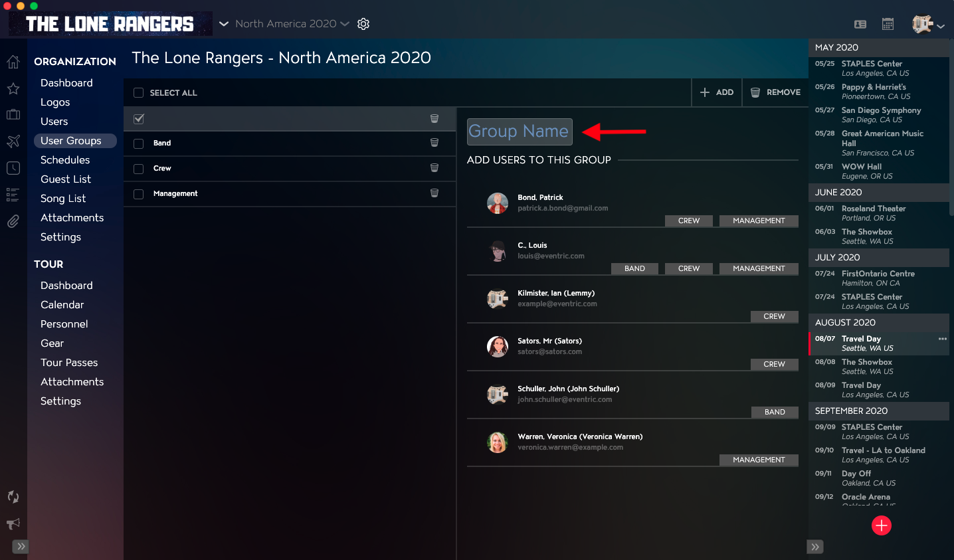Image resolution: width=954 pixels, height=560 pixels.
Task: Click the Add group button
Action: pos(717,92)
